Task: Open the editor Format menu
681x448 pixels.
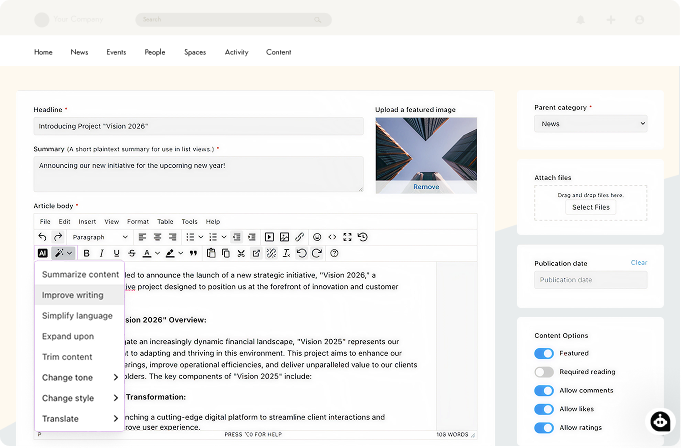Action: point(138,221)
